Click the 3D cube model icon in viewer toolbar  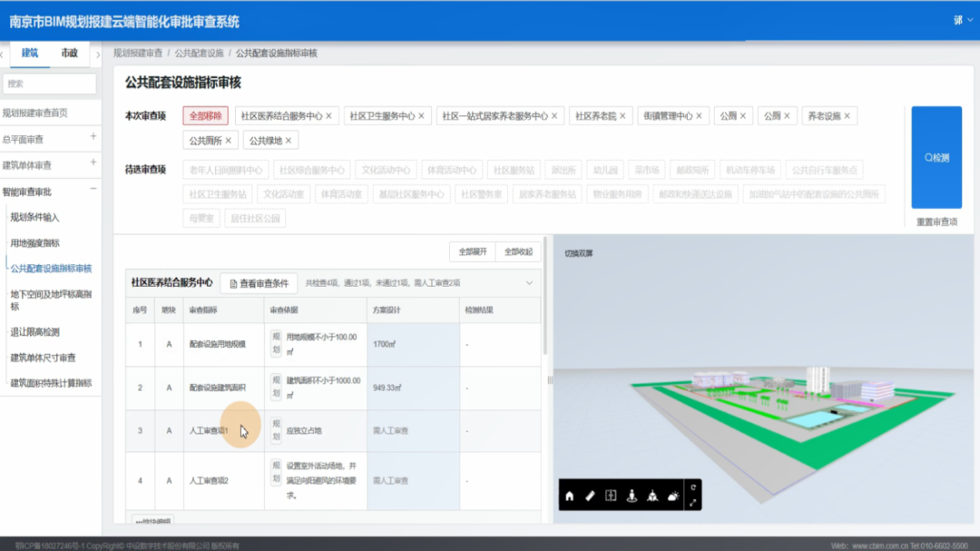pyautogui.click(x=652, y=496)
